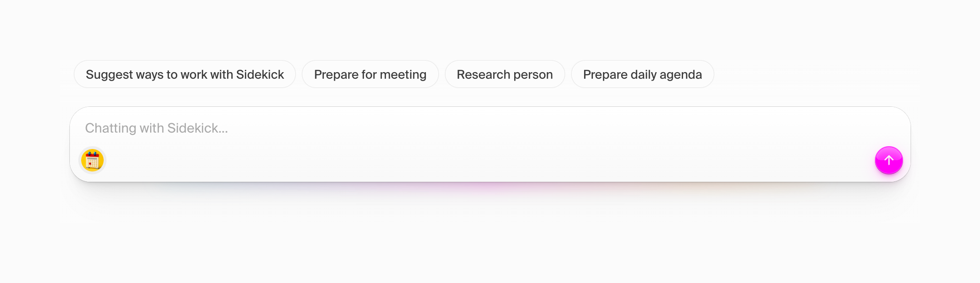
Task: Open calendar context from the message composer
Action: coord(92,161)
